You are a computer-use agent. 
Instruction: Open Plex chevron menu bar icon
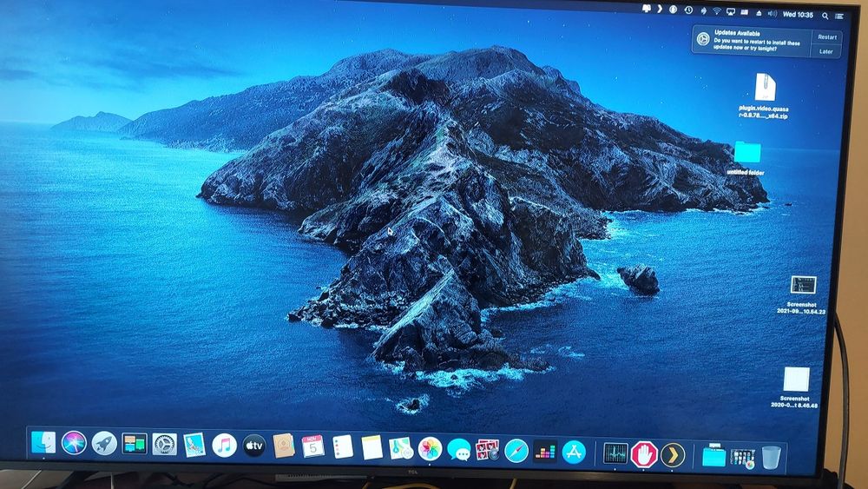(x=660, y=9)
